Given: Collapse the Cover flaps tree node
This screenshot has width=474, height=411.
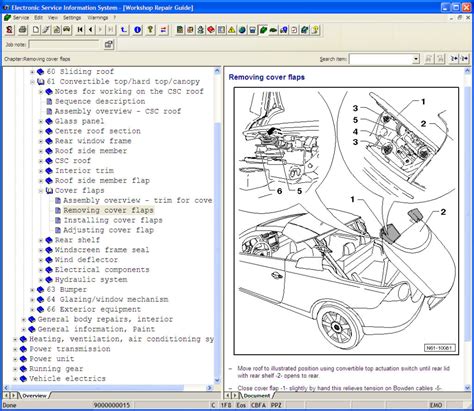Looking at the screenshot, I should tap(41, 191).
